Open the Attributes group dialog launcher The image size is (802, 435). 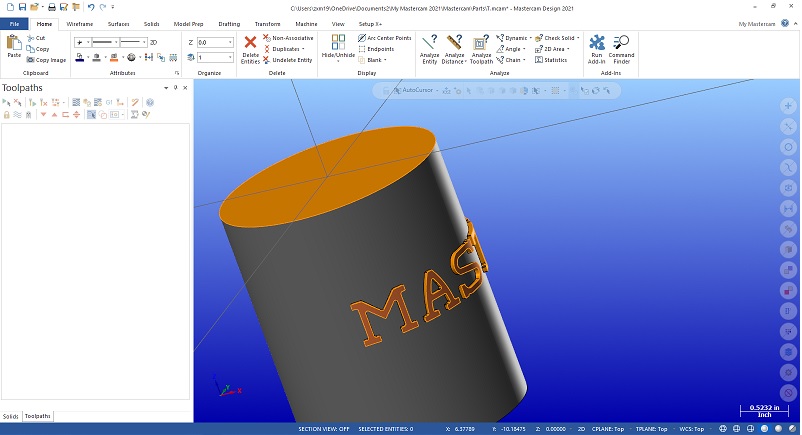[x=177, y=73]
